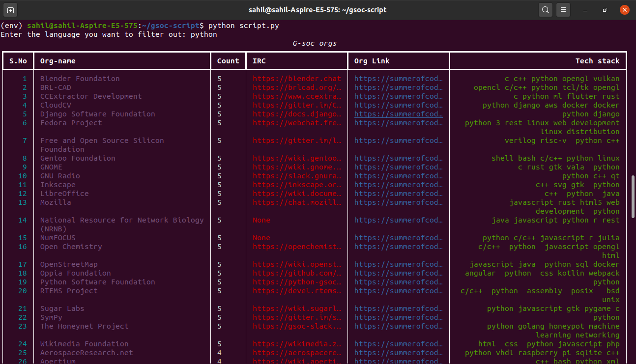Open the Inkscape IRC link
Screen dimensions: 636x364
[x=297, y=185]
